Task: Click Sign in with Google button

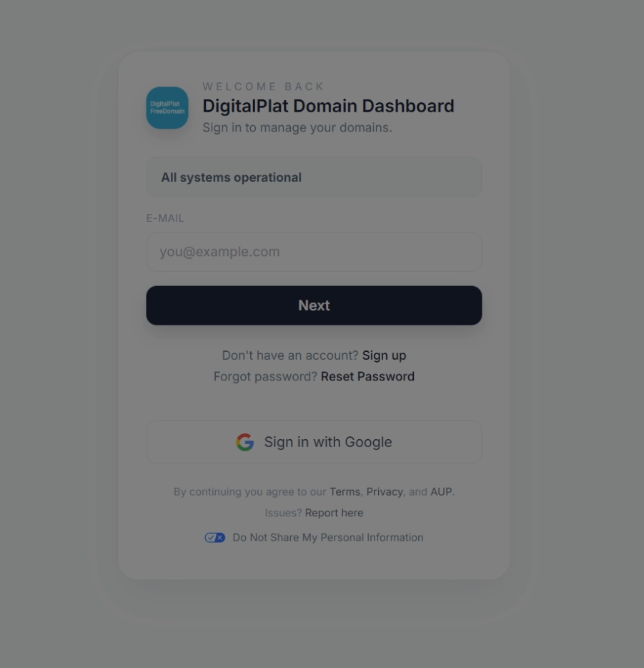Action: pos(314,442)
